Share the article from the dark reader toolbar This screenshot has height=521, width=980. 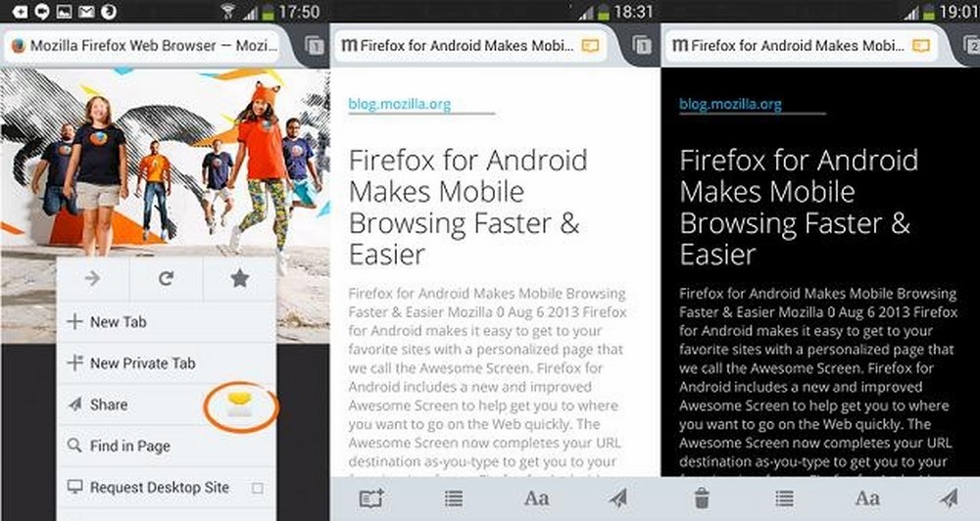tap(950, 497)
